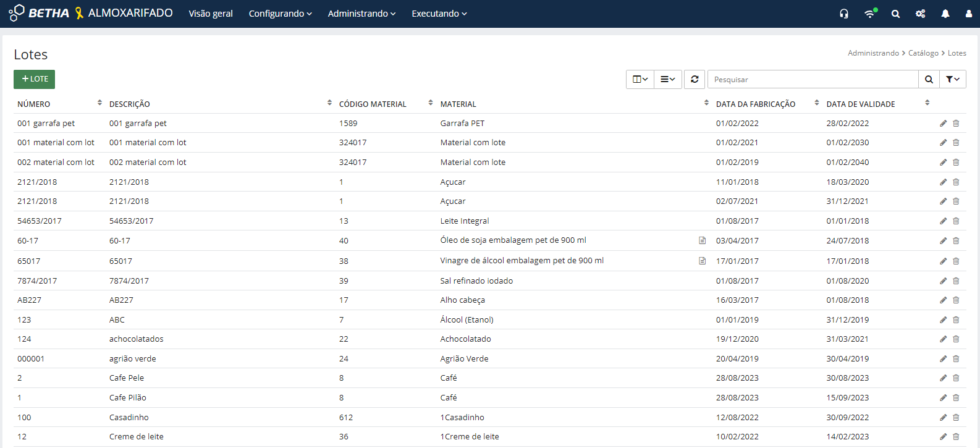Open the advanced filter dropdown

[x=953, y=79]
